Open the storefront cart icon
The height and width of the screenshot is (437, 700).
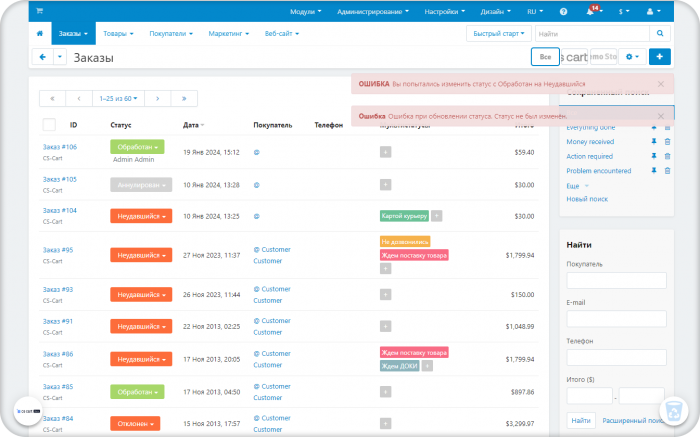tap(39, 11)
